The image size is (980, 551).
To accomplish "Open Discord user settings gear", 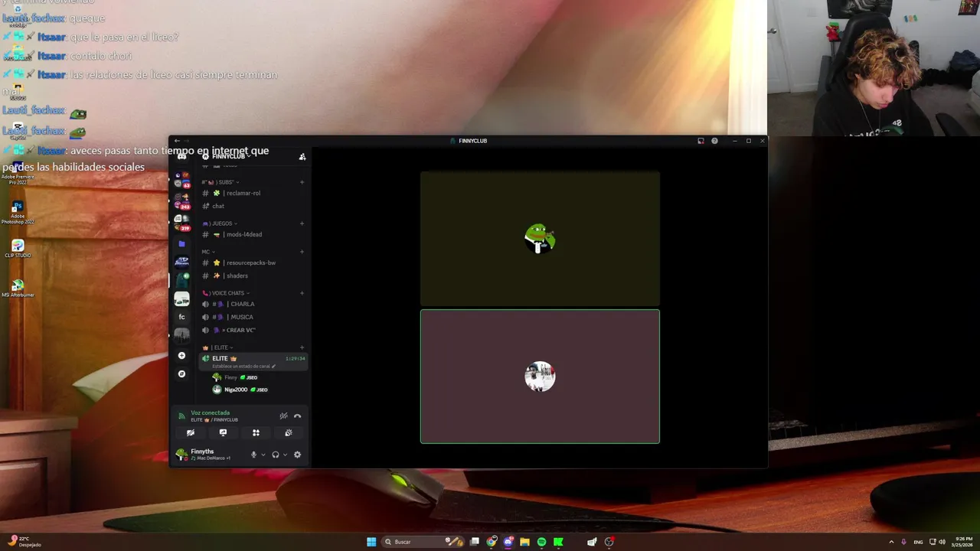I will 297,455.
